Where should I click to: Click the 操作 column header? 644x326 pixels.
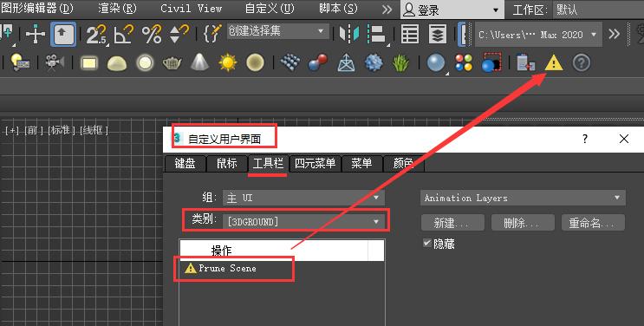274,251
